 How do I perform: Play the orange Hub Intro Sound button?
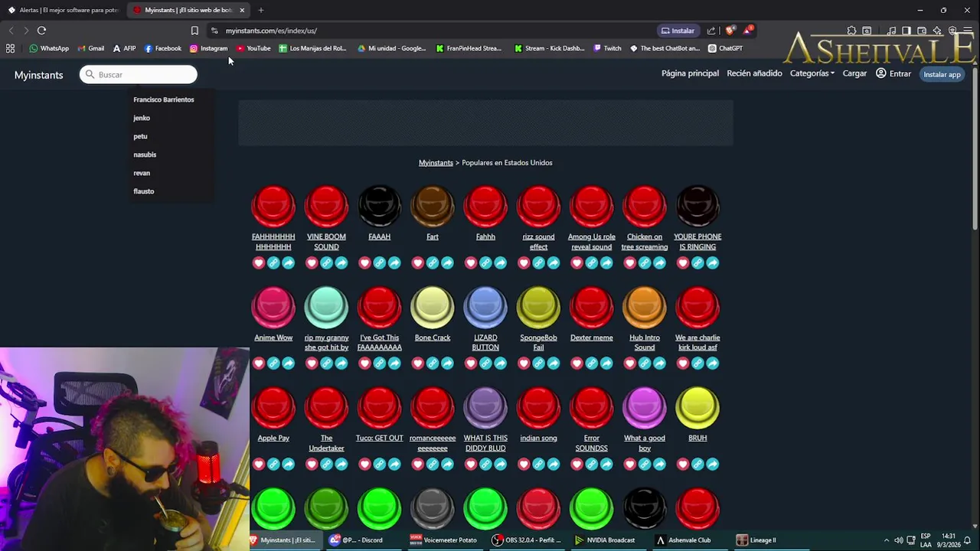(645, 307)
